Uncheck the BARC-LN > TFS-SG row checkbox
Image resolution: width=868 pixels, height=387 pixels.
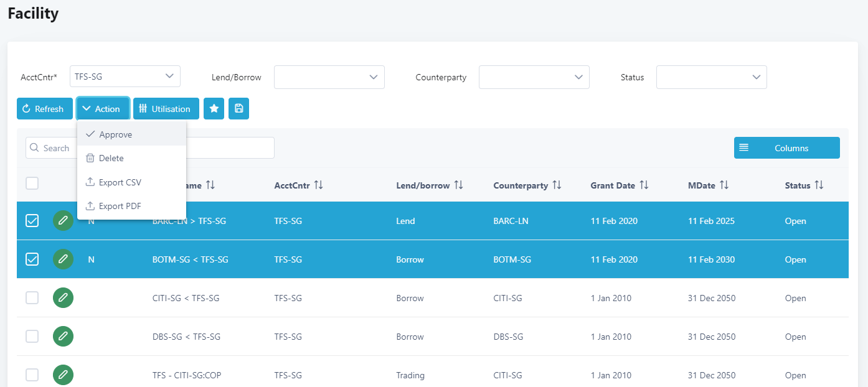[x=32, y=221]
